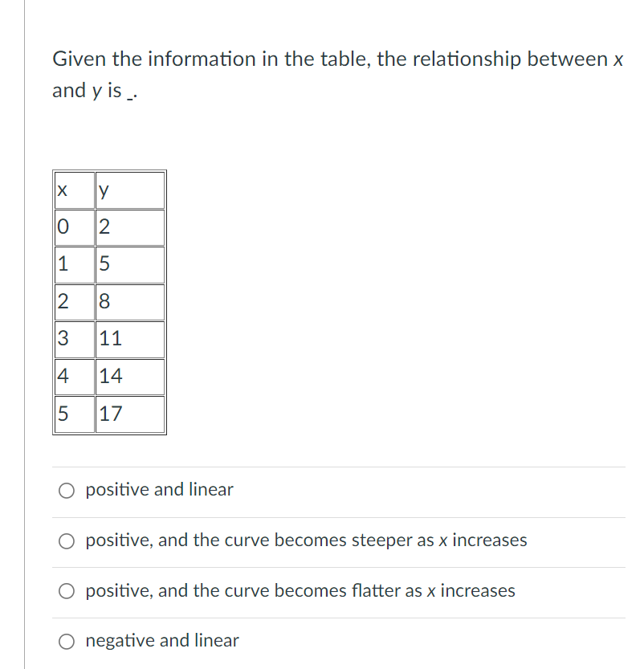Click the cell showing y value 17

[x=130, y=414]
